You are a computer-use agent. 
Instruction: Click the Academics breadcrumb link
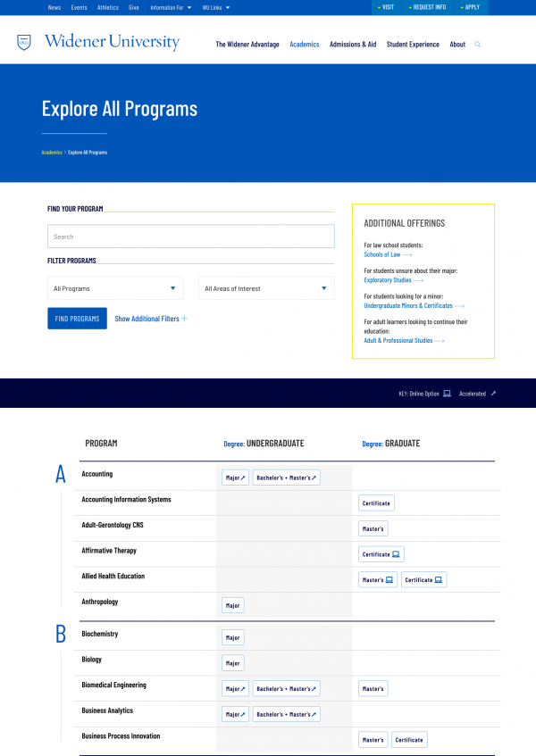pyautogui.click(x=52, y=153)
